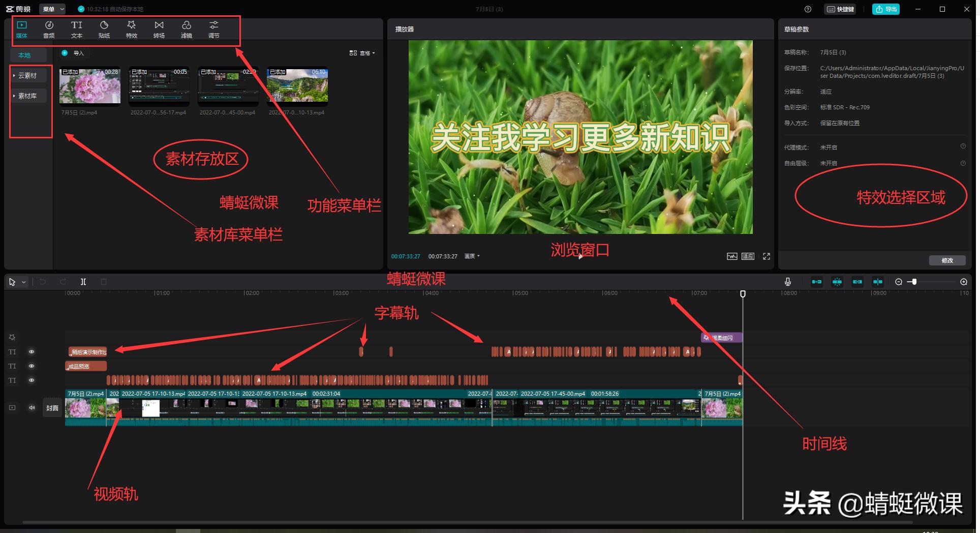Open the 特效 effects panel icon

131,28
